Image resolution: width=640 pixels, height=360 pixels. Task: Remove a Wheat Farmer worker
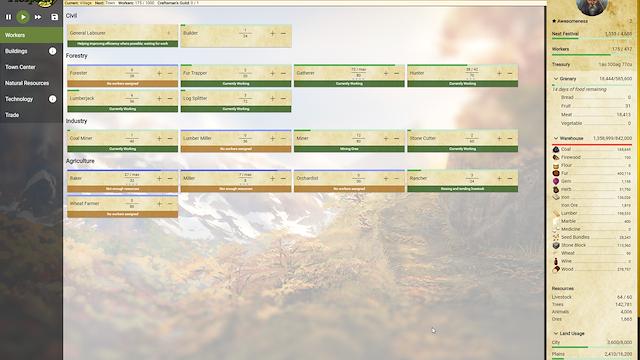(x=170, y=204)
